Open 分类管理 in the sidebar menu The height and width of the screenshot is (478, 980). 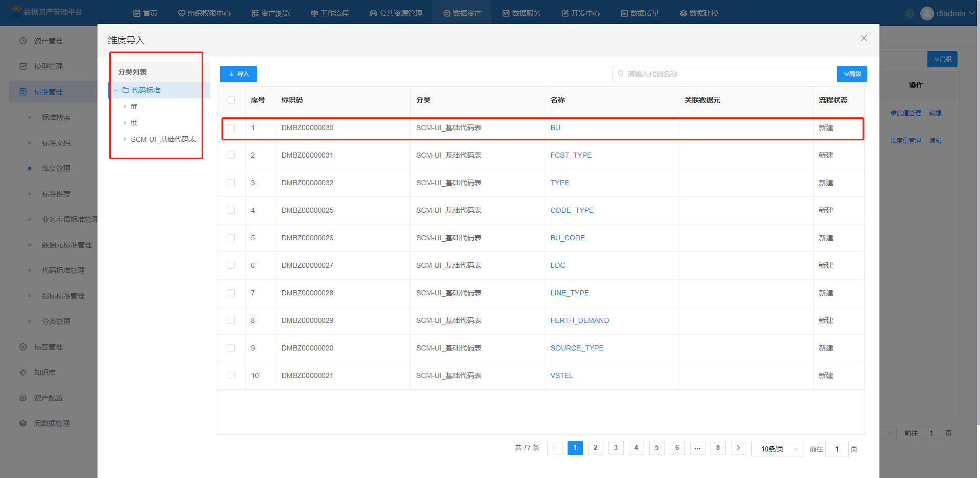(x=56, y=321)
